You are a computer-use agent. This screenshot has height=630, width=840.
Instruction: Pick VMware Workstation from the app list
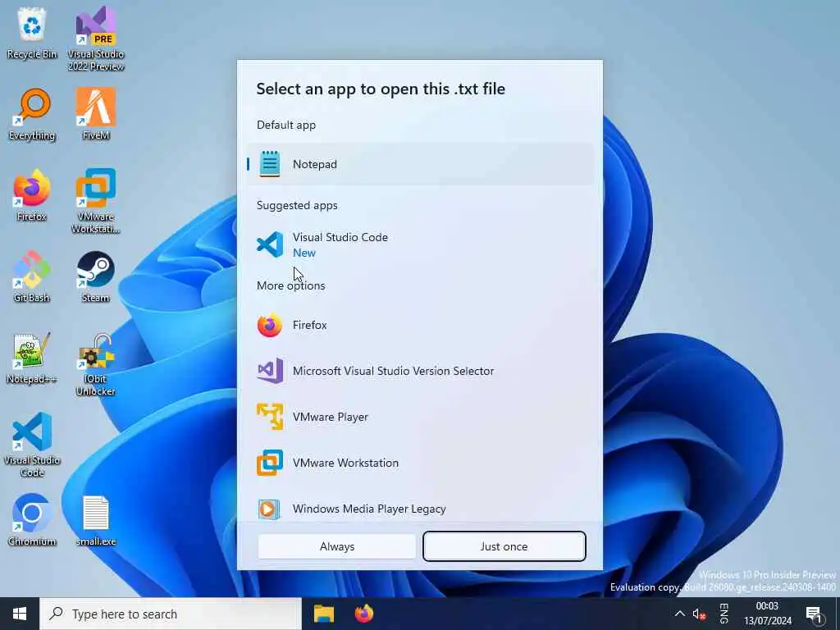420,463
